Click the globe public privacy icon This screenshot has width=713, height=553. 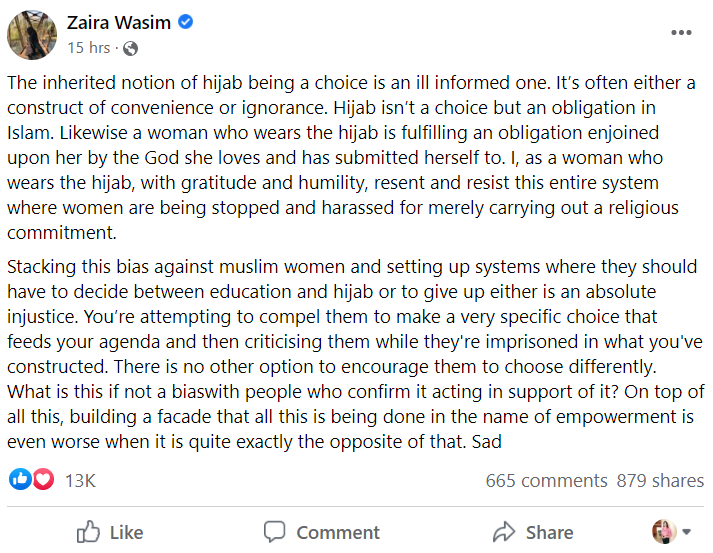[131, 48]
